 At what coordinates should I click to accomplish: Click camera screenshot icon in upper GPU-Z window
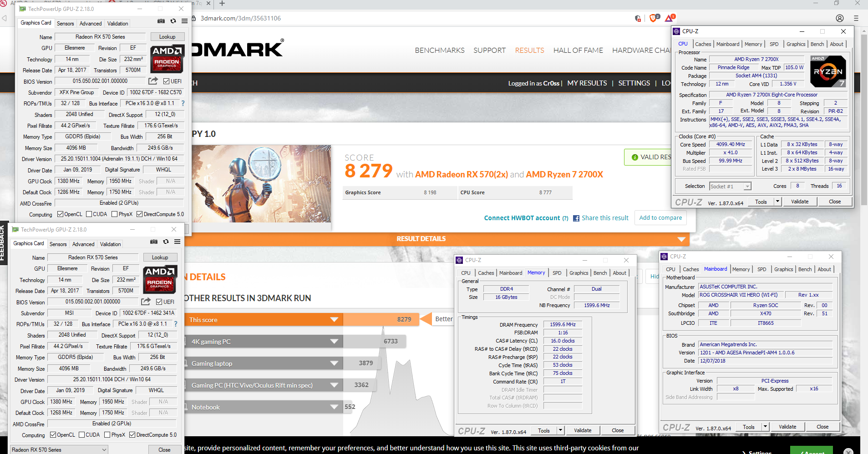[x=161, y=21]
